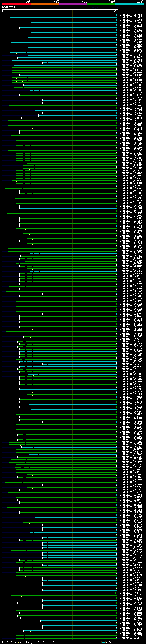Image resolution: width=146 pixels, height=644 pixels.
Task: Open hit UniRef100_C4P6Y3
Action: (x=131, y=27)
